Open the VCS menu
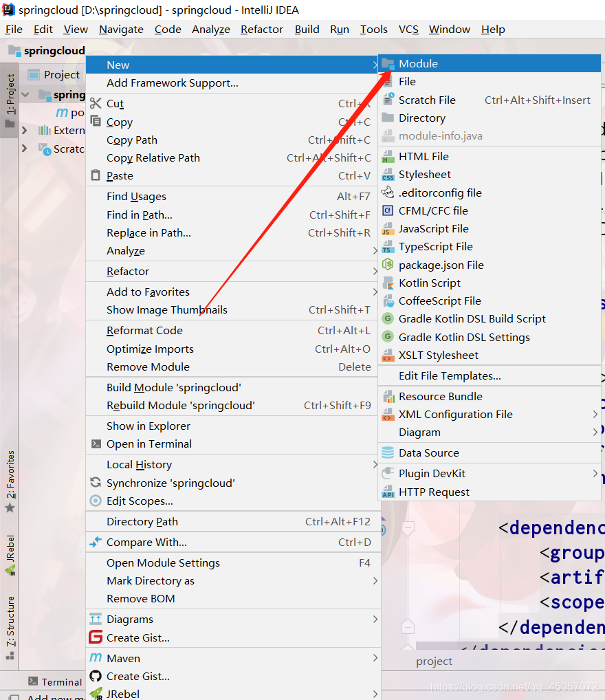605x700 pixels. tap(408, 30)
